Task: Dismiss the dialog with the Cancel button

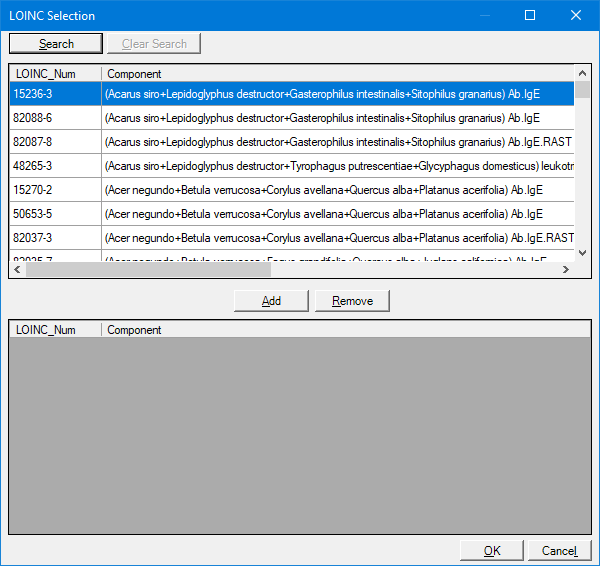Action: 559,551
